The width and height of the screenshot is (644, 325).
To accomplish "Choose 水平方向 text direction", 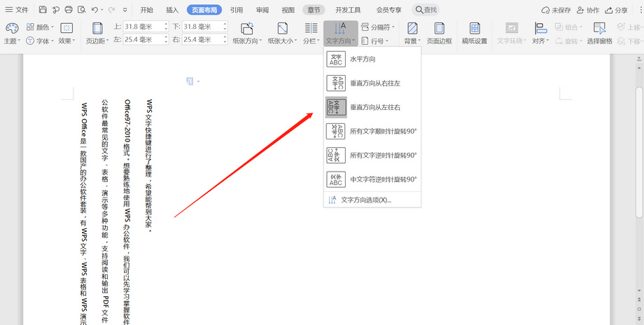I will pos(372,59).
